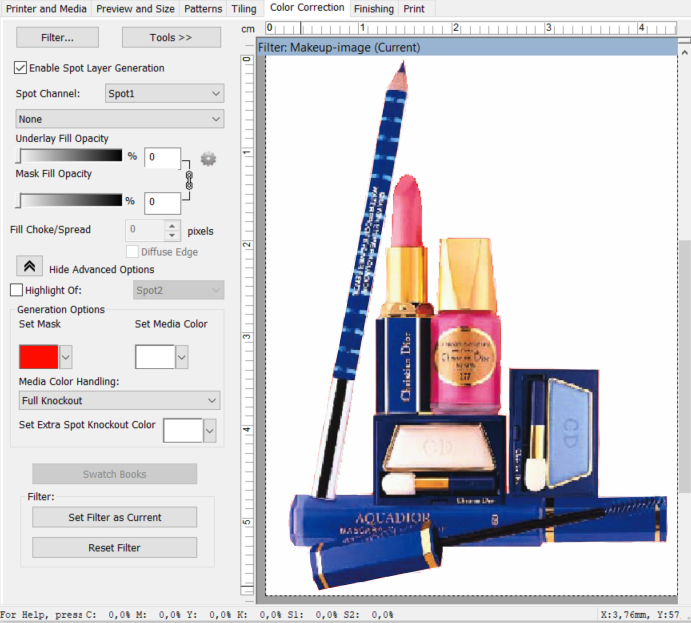Click the gear icon beside Underlay Fill Opacity
Screen dimensions: 691x623
208,158
